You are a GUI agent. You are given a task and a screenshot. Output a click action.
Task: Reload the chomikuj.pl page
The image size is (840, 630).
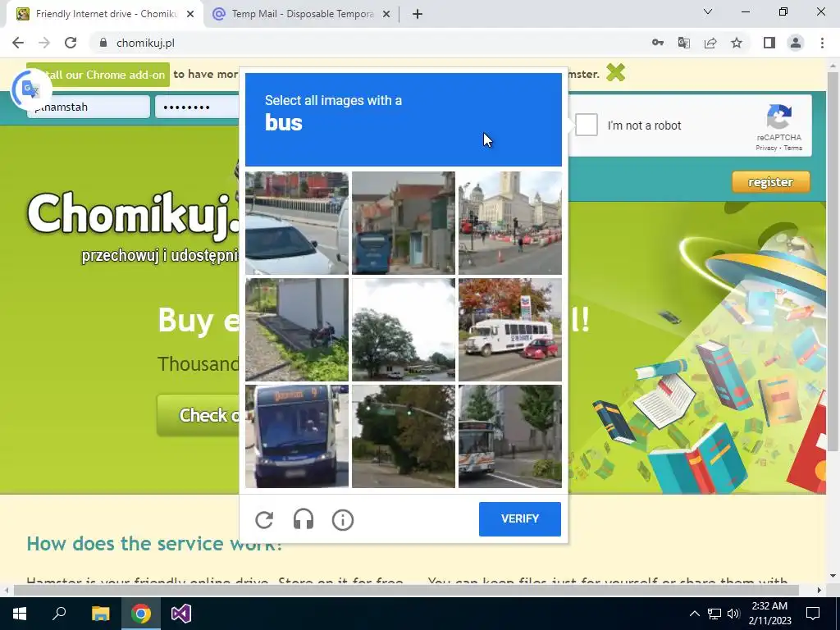tap(71, 43)
